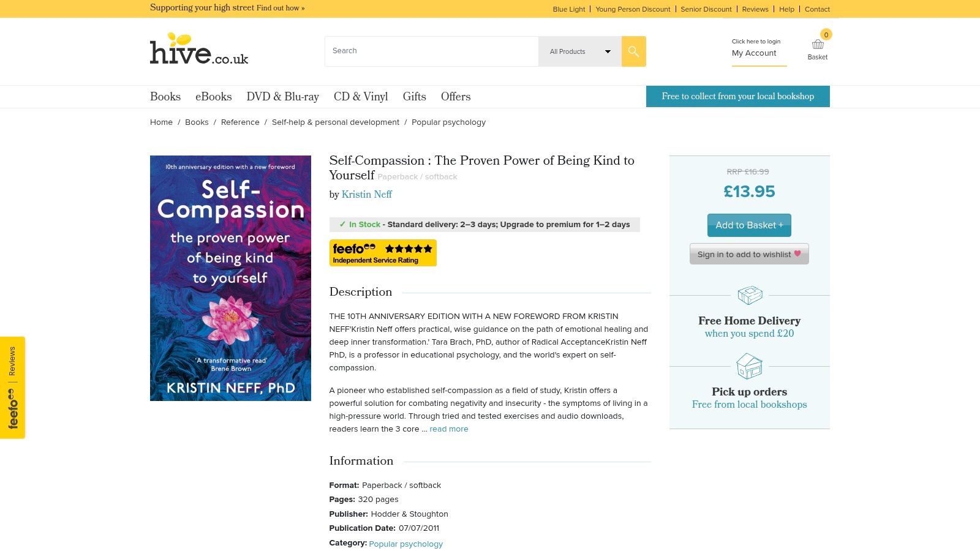Switch to the eBooks section
This screenshot has height=551, width=980.
[213, 96]
